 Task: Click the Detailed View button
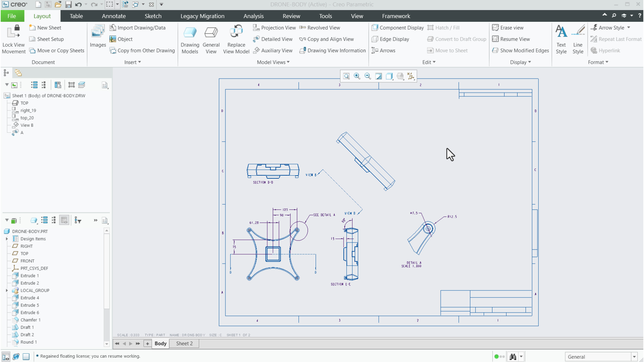[273, 39]
